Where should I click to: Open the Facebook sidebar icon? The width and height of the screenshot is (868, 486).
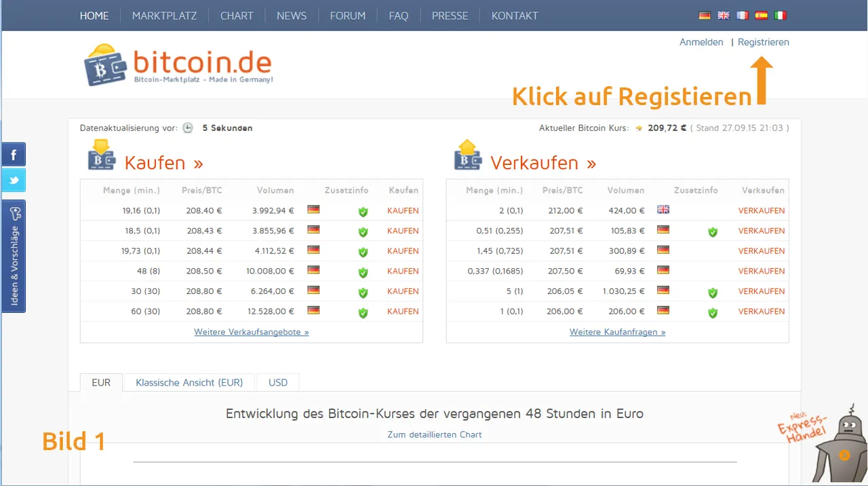pos(14,155)
